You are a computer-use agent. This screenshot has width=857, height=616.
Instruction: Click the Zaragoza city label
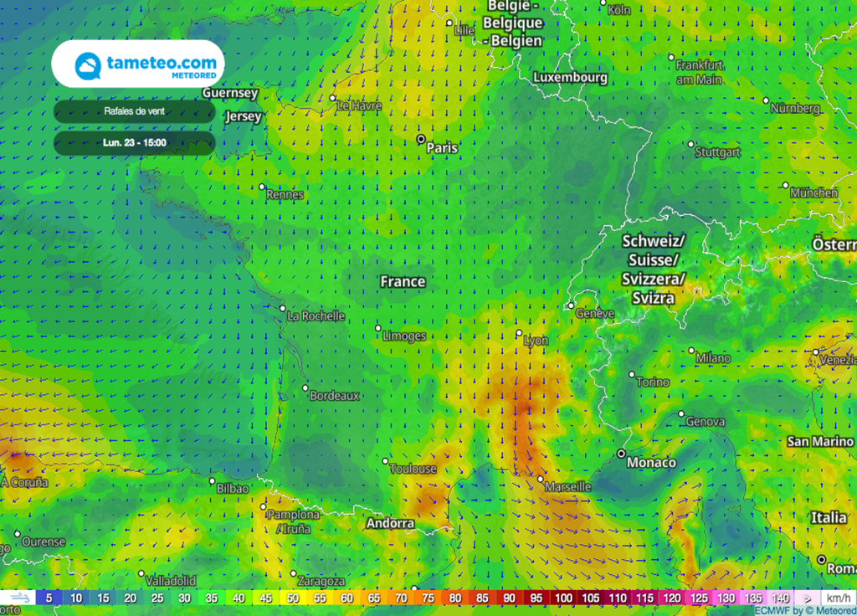(321, 581)
